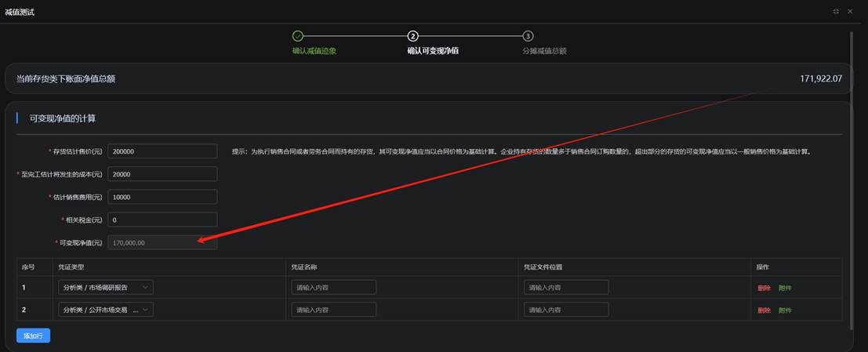Click the step 2 circle icon
Viewport: 868px width, 352px height.
click(412, 36)
